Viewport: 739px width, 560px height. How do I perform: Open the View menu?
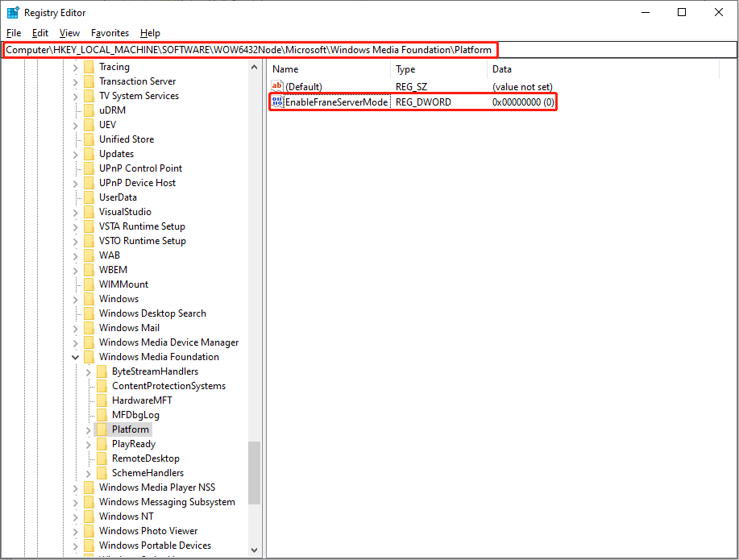pyautogui.click(x=69, y=33)
